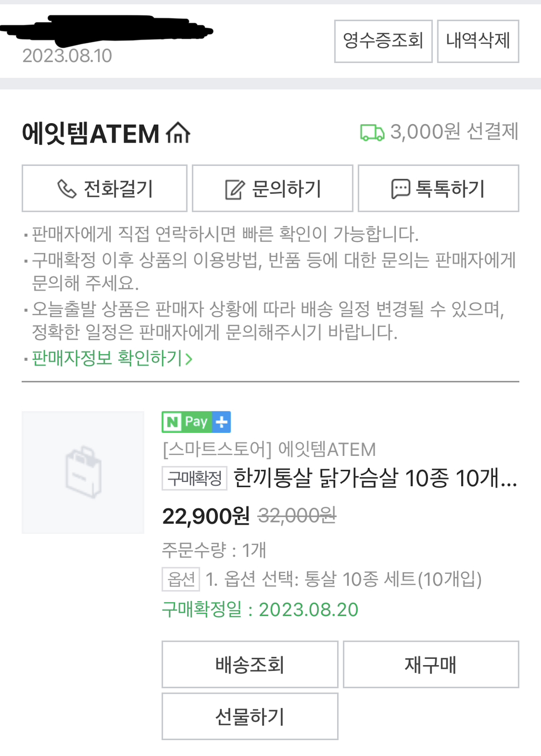The width and height of the screenshot is (541, 756).
Task: Tap the 구매확정 status badge
Action: (x=194, y=478)
